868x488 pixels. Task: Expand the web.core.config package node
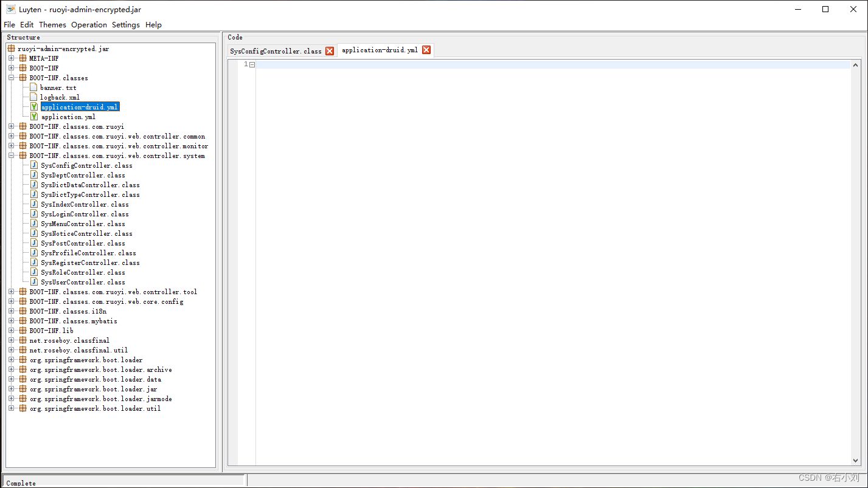pyautogui.click(x=11, y=301)
